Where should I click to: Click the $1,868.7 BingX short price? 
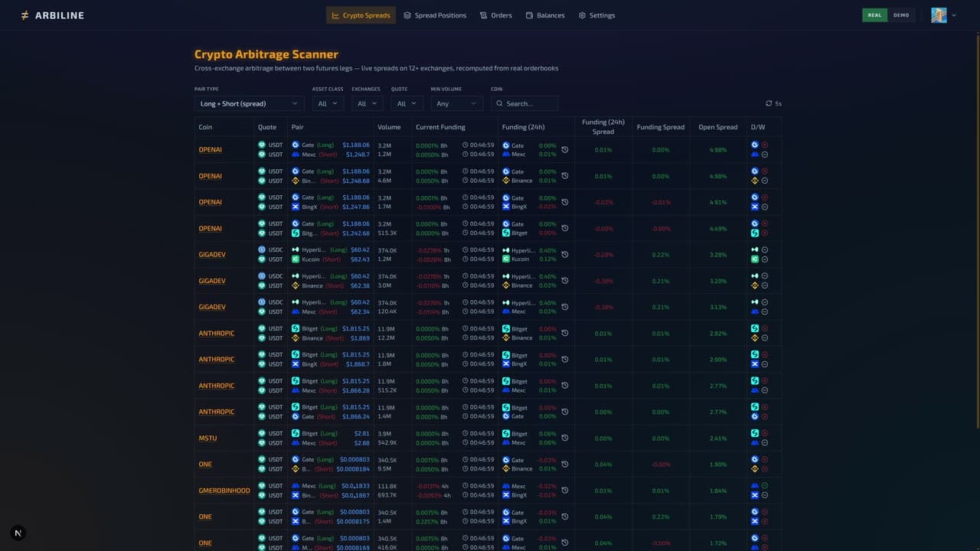click(x=358, y=364)
